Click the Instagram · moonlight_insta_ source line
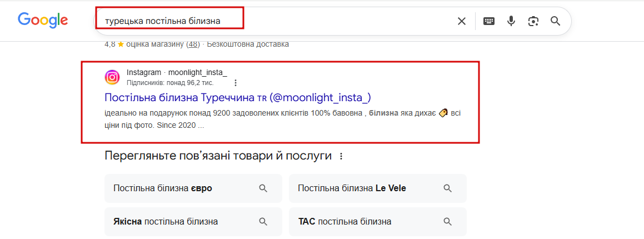Viewport: 644px width, 239px height. click(177, 73)
